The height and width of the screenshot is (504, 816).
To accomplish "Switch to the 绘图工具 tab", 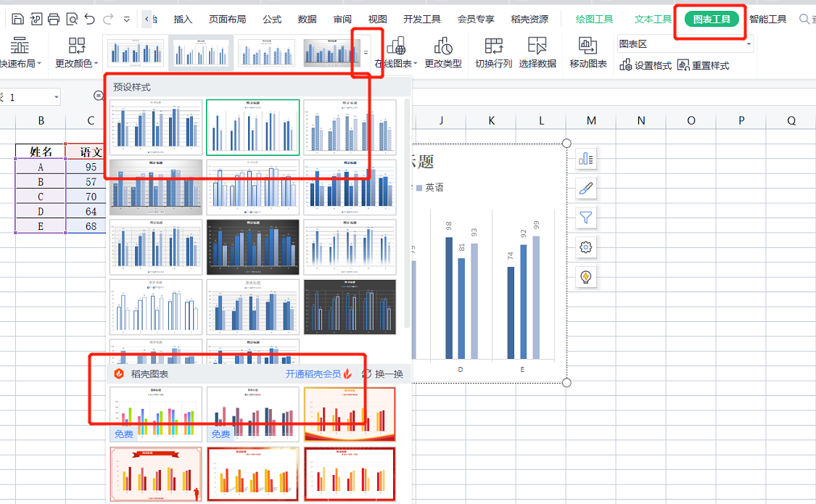I will 594,20.
